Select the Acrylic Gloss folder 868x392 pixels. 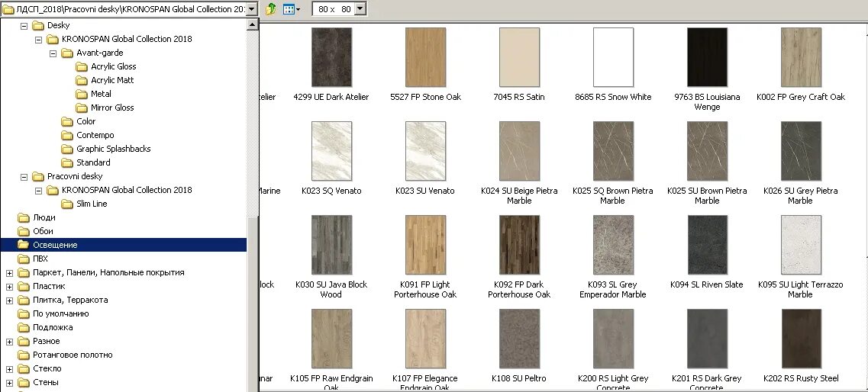[x=113, y=66]
